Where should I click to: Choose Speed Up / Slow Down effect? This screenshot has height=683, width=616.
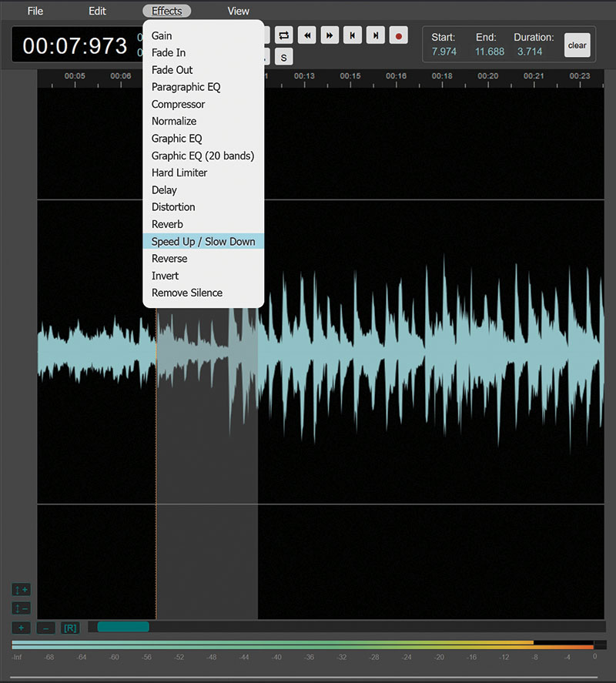pos(203,241)
